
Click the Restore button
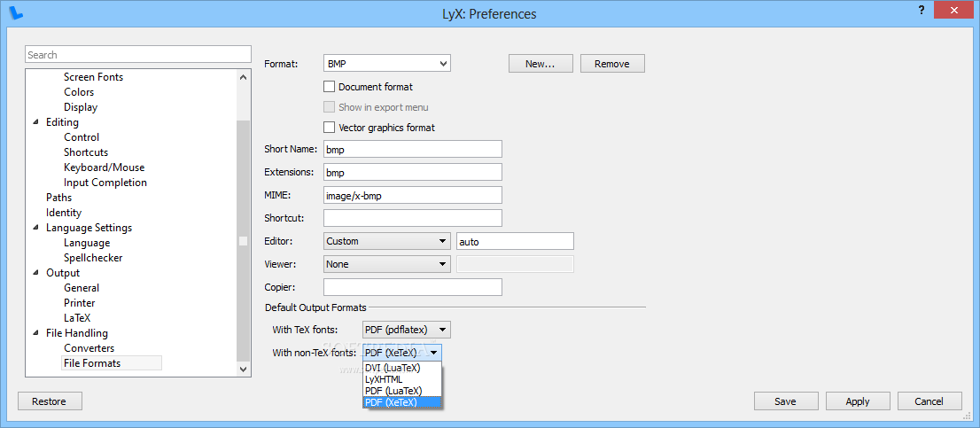tap(50, 401)
